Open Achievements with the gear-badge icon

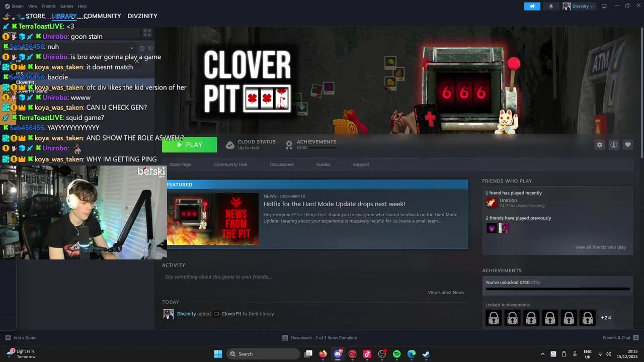pos(289,145)
